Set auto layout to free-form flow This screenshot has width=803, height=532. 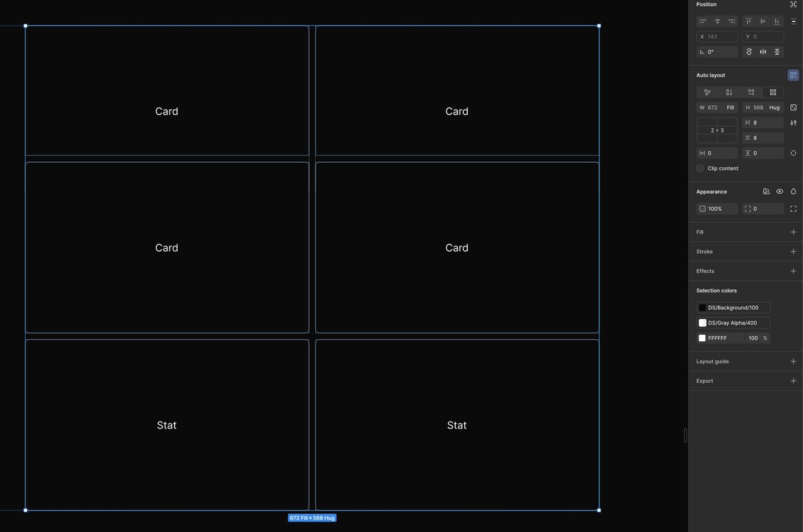707,92
